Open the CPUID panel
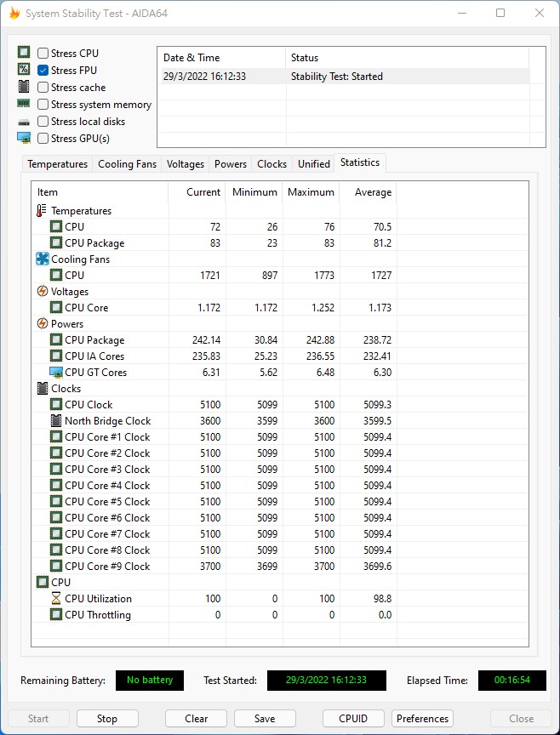 pos(353,719)
